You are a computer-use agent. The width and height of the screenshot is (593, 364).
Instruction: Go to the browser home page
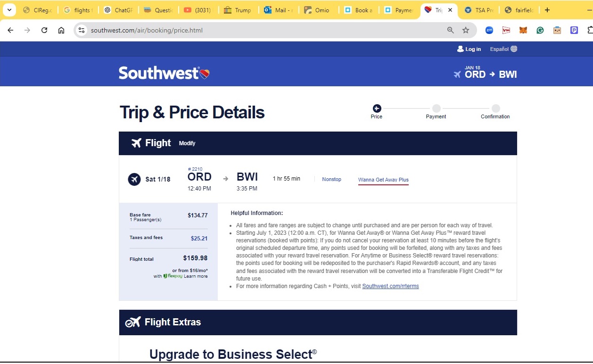click(61, 30)
